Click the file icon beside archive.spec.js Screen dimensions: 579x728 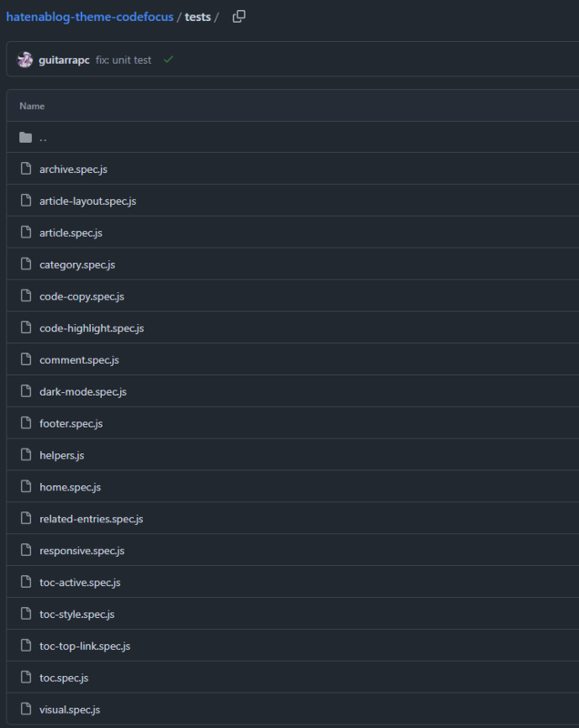(26, 168)
